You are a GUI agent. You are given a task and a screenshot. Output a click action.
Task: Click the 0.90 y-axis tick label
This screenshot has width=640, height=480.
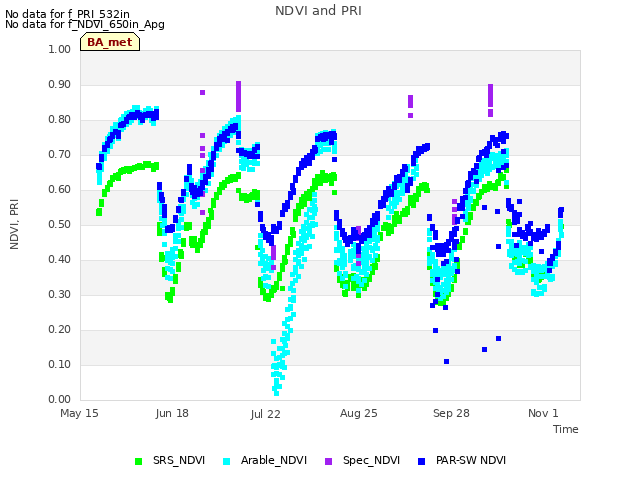(x=59, y=84)
